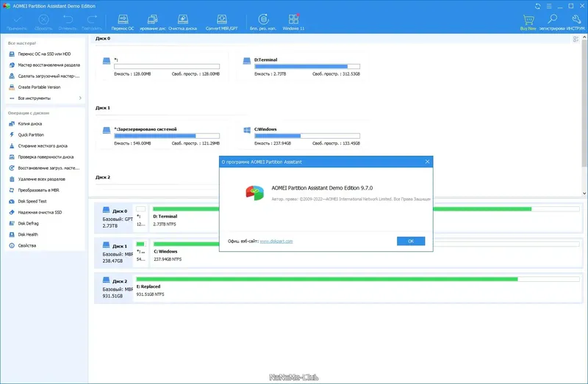Select the unlabeled 128.00MB partition card
This screenshot has width=588, height=384.
click(x=162, y=66)
